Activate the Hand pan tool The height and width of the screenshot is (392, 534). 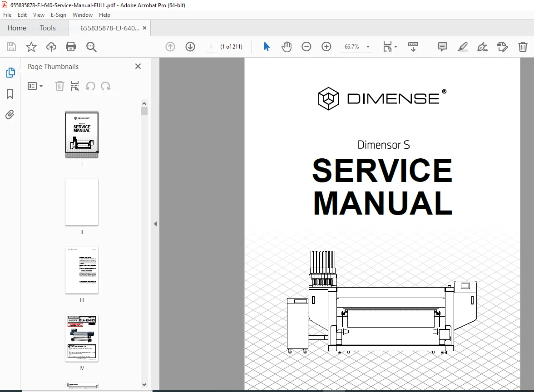click(287, 47)
